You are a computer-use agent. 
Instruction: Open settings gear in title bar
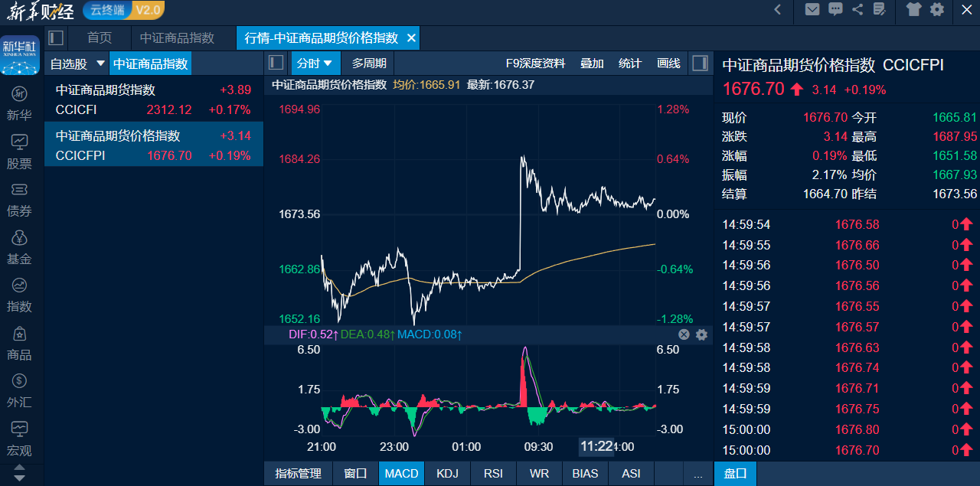click(937, 10)
